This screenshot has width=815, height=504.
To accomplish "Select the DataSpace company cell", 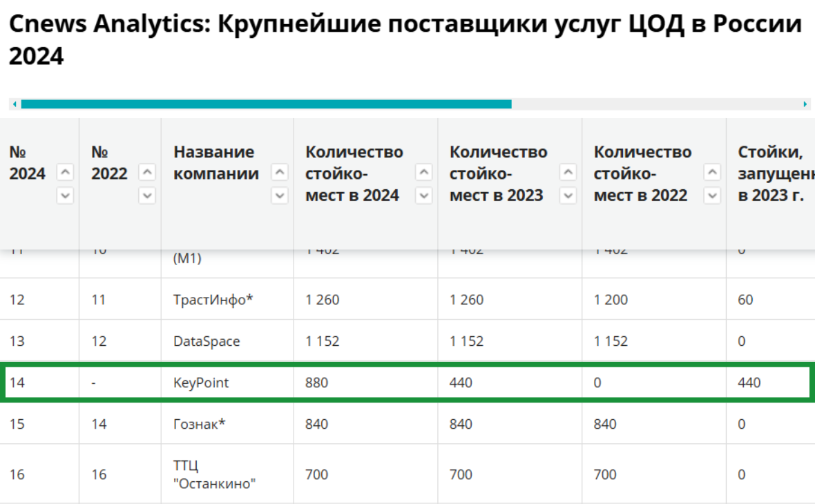I will 207,341.
